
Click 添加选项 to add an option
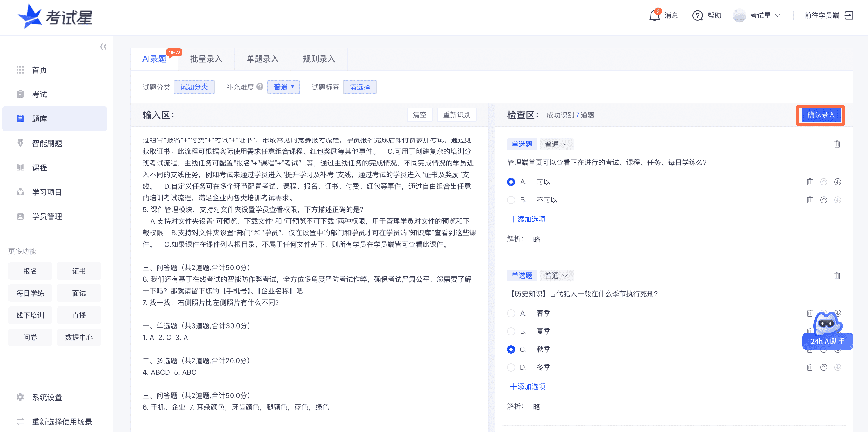coord(527,219)
